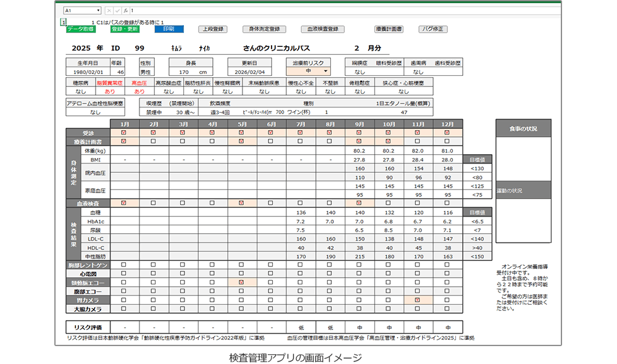Check the 心電図 checkbox for 7月
617x364 pixels.
(x=300, y=273)
